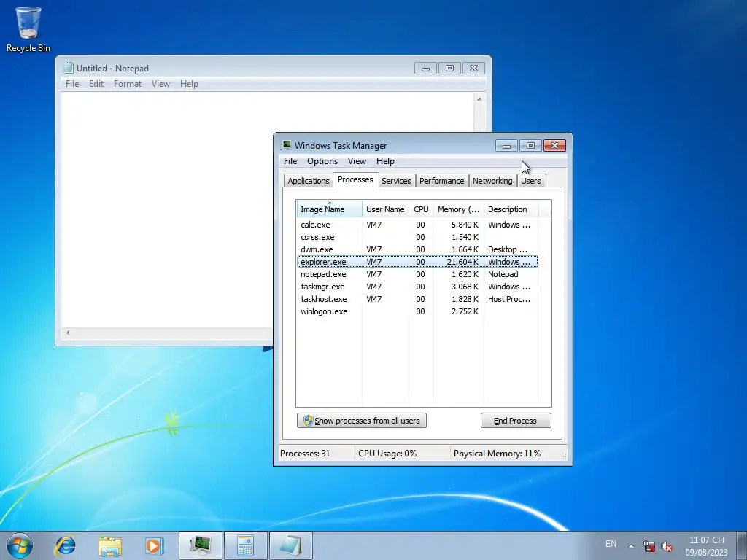This screenshot has height=560, width=747.
Task: Click the Host Proc... description cell
Action: (508, 298)
